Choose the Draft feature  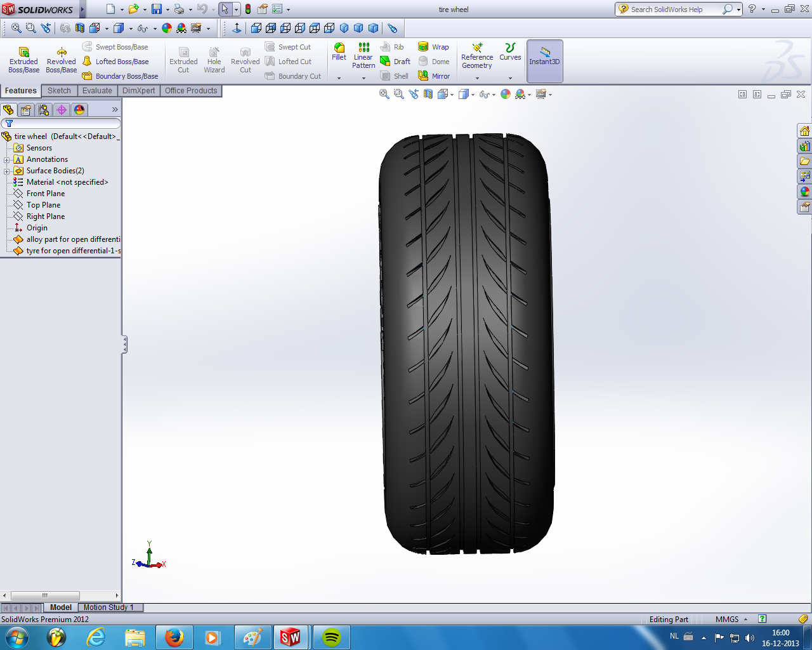pyautogui.click(x=395, y=62)
